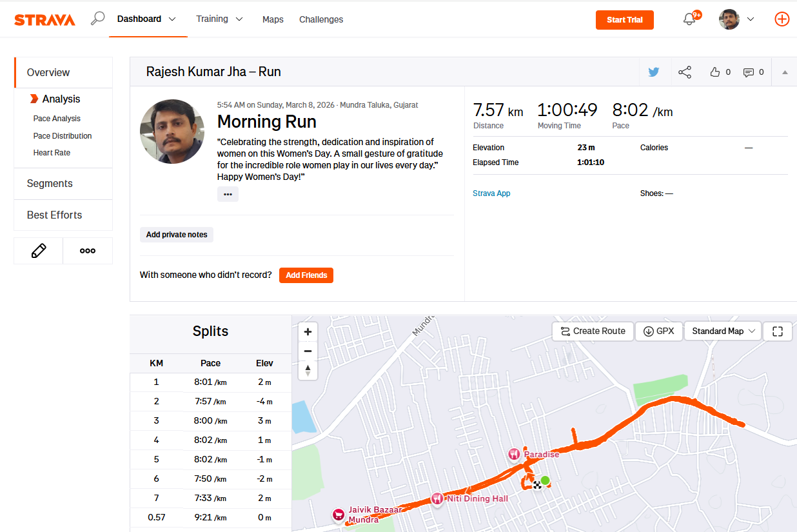Switch to Segments sidebar tab

click(50, 184)
